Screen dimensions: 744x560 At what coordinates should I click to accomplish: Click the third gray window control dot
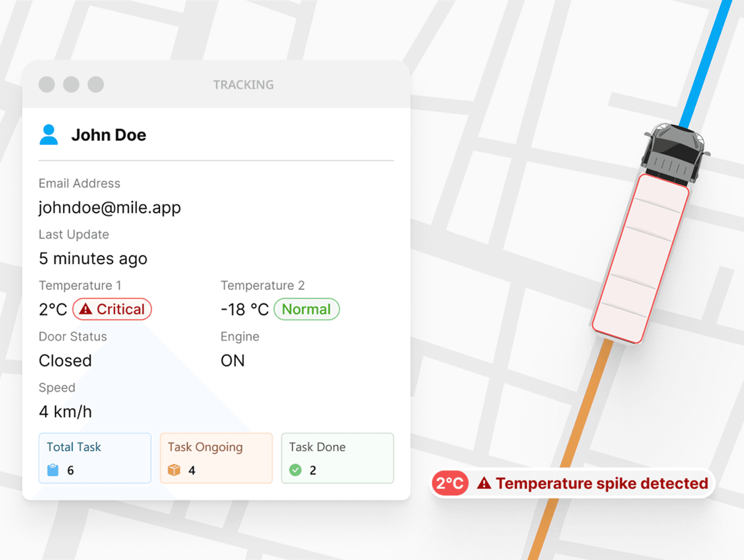(x=96, y=84)
